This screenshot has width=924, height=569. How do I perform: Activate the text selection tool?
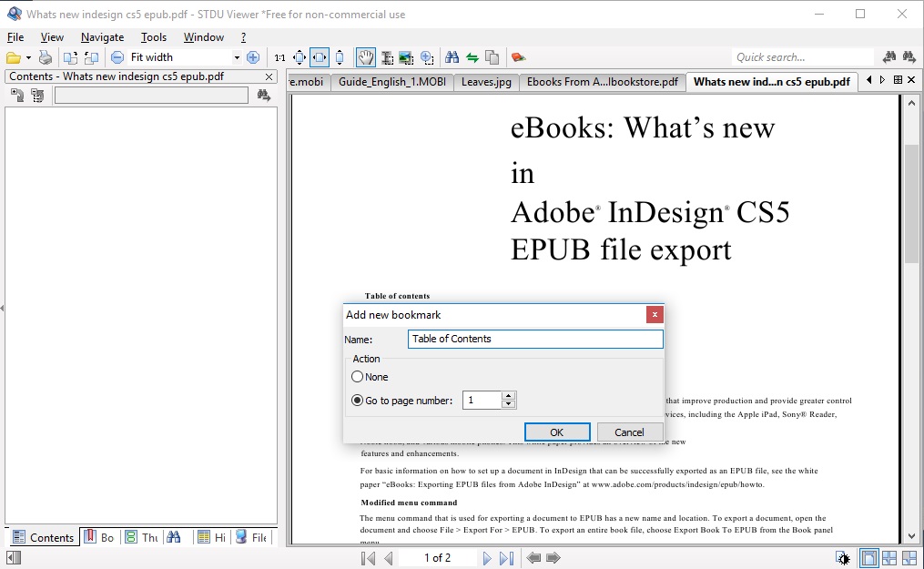pyautogui.click(x=386, y=56)
